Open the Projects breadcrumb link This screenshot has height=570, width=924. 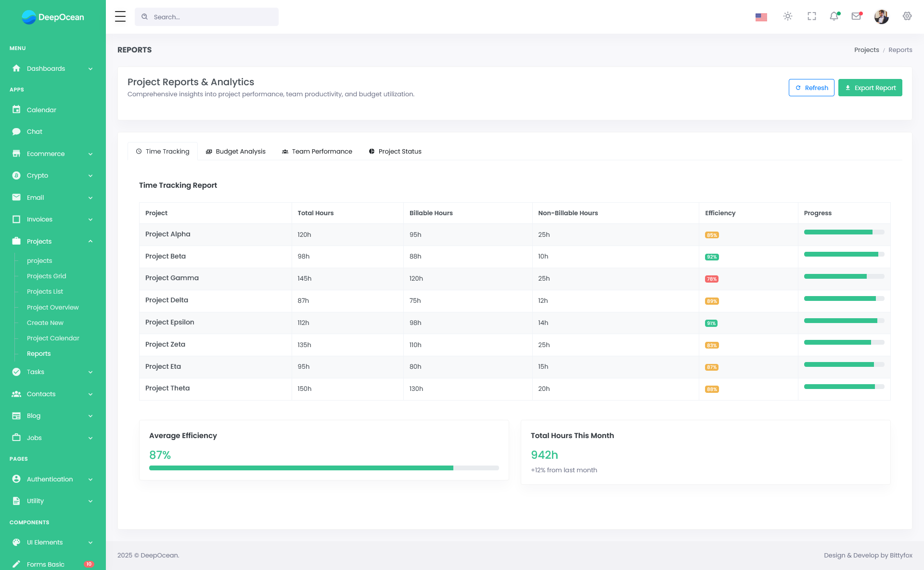pyautogui.click(x=866, y=50)
